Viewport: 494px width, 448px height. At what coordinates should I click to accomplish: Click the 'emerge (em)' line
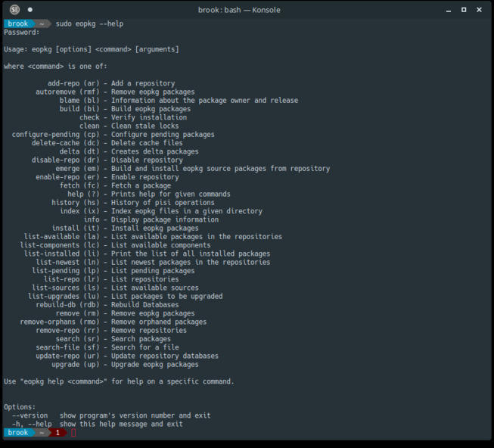coord(193,169)
